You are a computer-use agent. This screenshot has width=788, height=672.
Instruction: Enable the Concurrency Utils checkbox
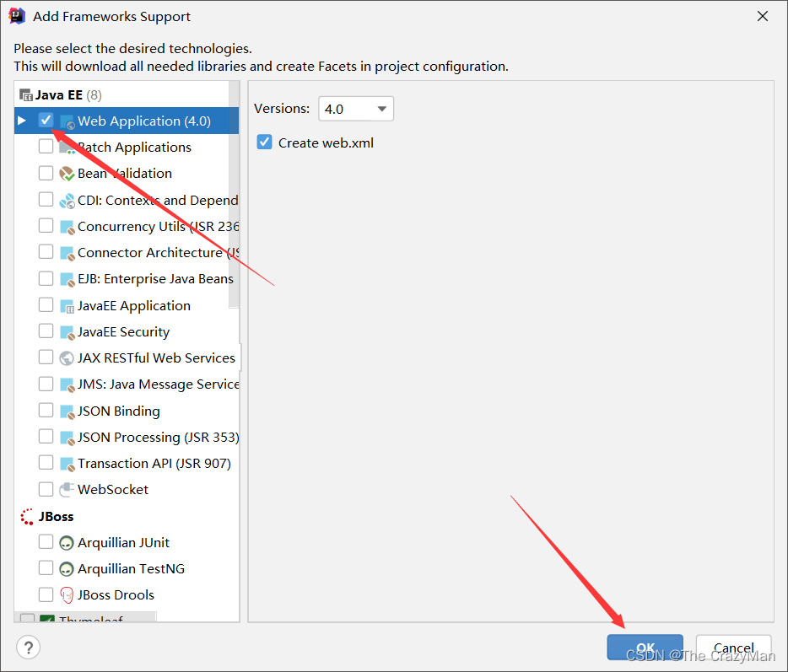pyautogui.click(x=46, y=225)
